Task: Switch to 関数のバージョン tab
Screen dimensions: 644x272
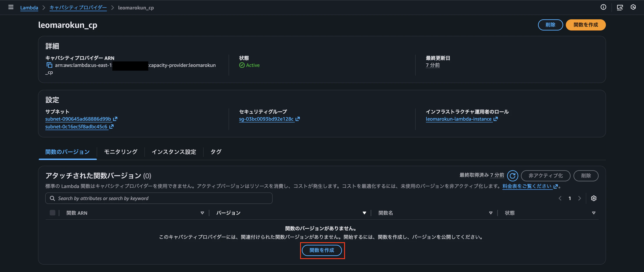Action: [67, 152]
